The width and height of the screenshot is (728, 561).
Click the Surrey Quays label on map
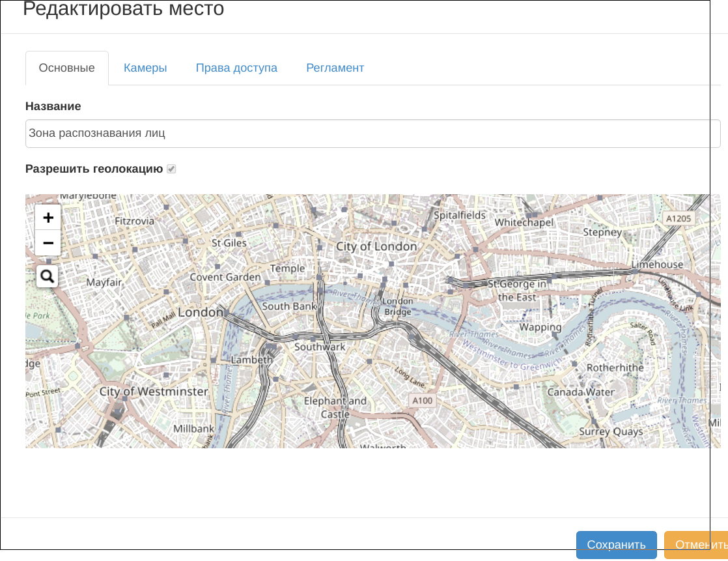tap(611, 432)
